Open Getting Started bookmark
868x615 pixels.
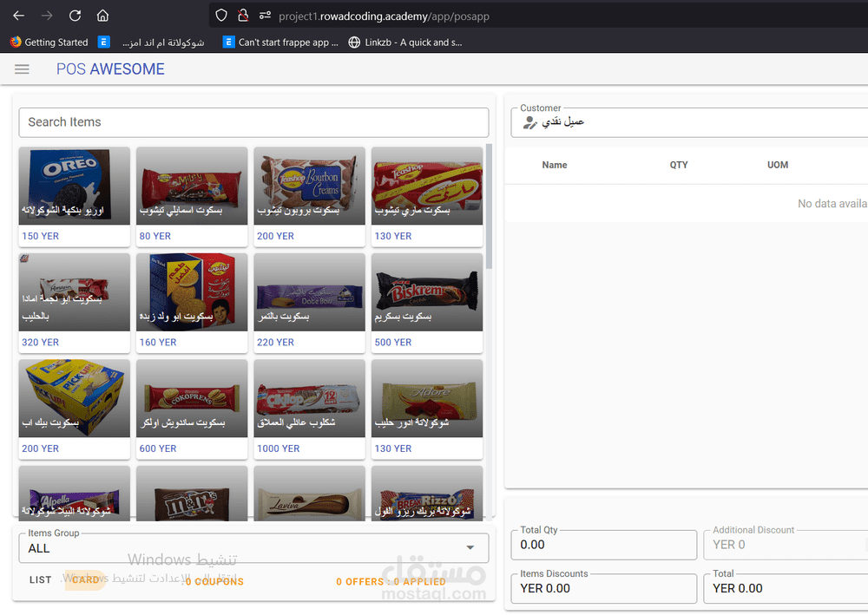(49, 42)
